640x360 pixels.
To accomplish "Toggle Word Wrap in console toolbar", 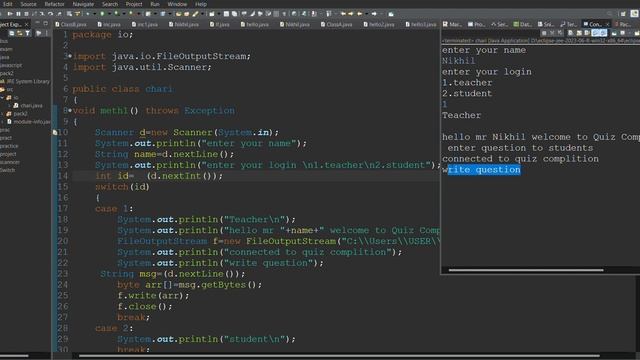I will [x=587, y=33].
